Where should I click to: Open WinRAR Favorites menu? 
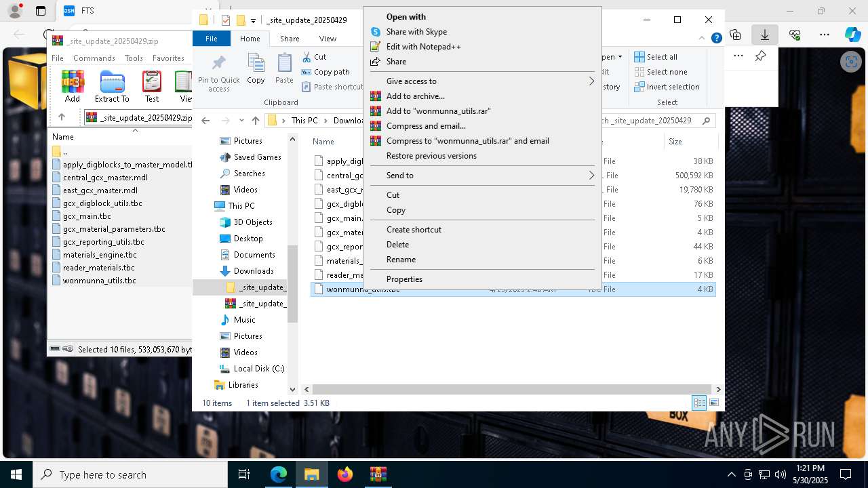coord(168,58)
